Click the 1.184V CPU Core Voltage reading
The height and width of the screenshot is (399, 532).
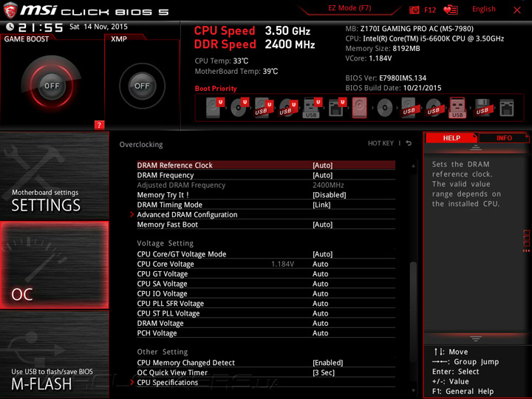(282, 264)
